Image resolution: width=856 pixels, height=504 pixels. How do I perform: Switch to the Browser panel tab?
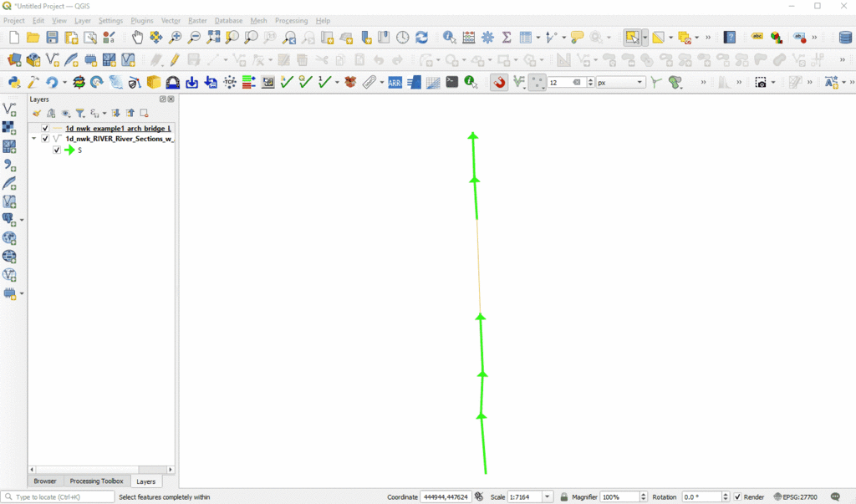(45, 481)
